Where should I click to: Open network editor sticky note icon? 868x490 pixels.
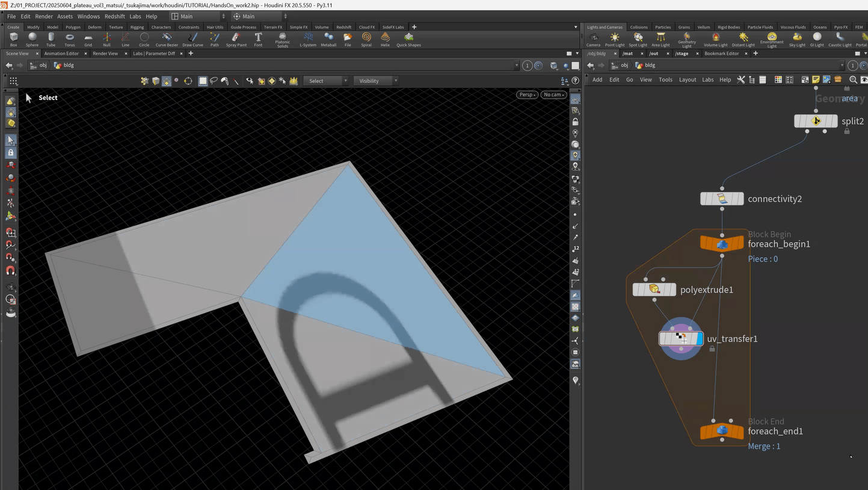tap(816, 79)
